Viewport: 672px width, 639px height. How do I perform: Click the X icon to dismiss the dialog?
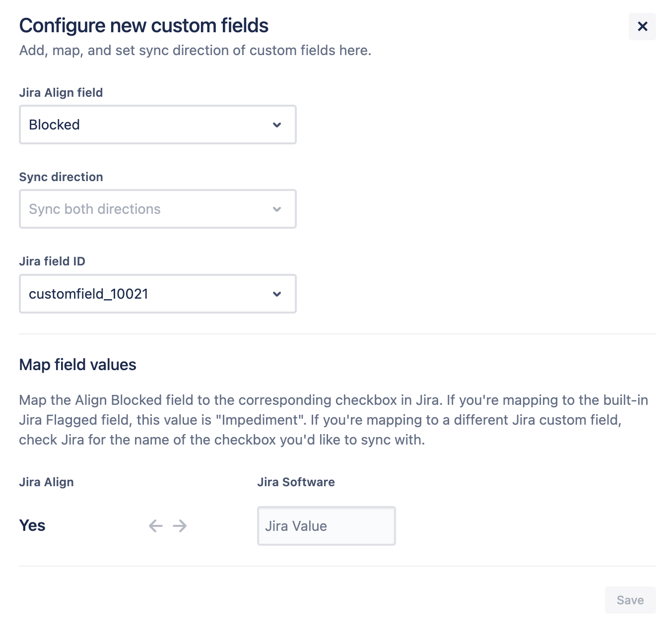(642, 27)
